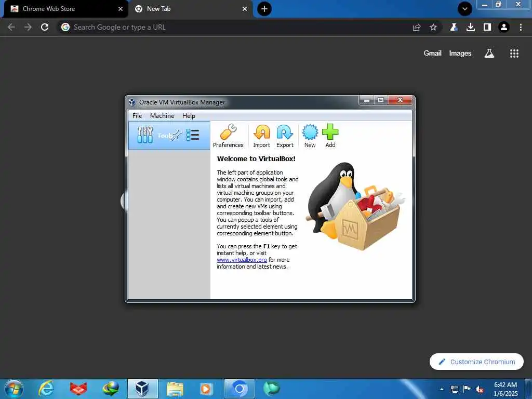Click the Import appliance icon
Viewport: 532px width, 399px height.
[x=262, y=136]
